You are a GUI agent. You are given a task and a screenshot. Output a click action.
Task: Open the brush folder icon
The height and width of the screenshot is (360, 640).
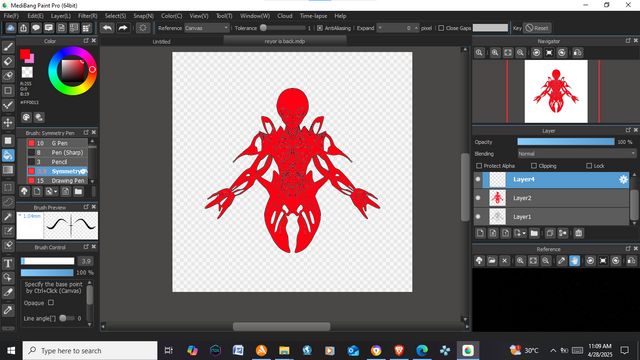click(x=78, y=191)
